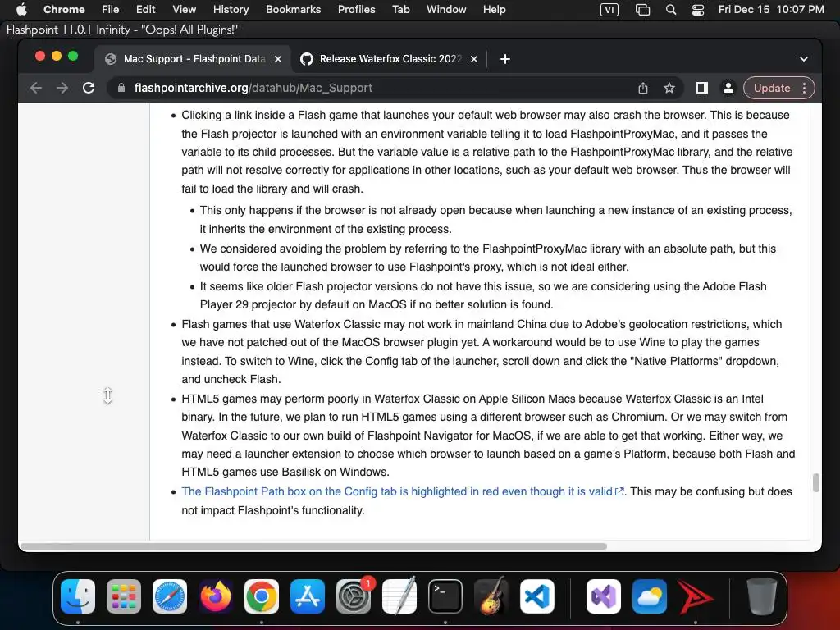Screen dimensions: 840x630
Task: Open Finder from the dock
Action: (78, 596)
